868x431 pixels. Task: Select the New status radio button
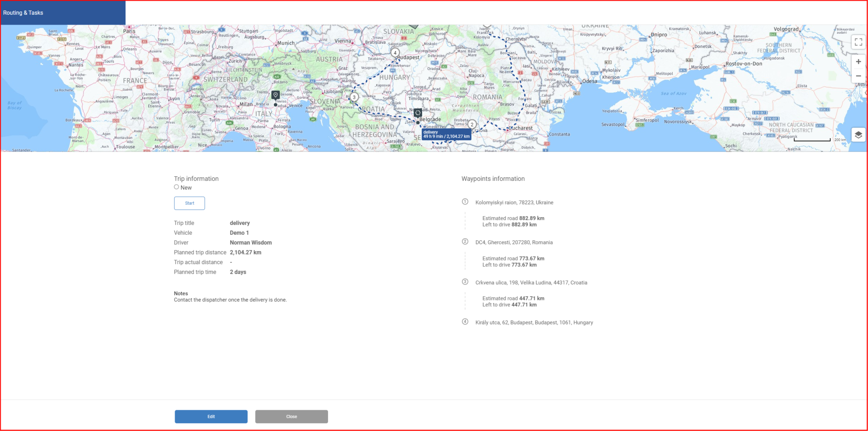(176, 187)
